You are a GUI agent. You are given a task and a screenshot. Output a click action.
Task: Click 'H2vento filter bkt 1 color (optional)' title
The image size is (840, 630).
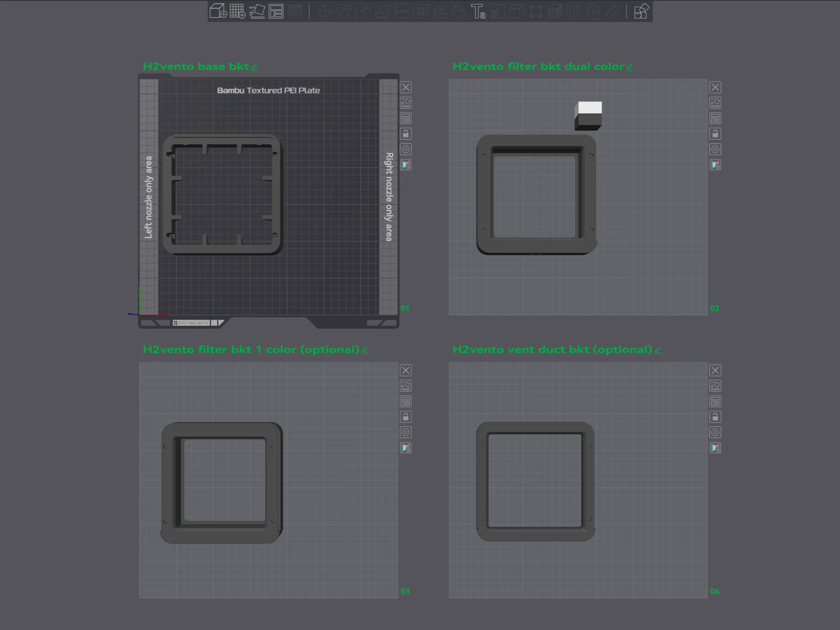(251, 349)
